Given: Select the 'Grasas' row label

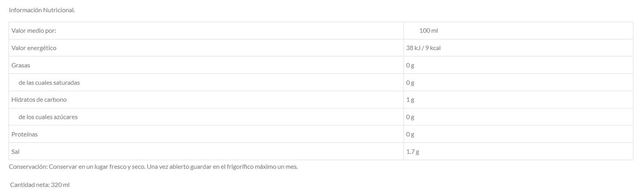Looking at the screenshot, I should pyautogui.click(x=21, y=65).
